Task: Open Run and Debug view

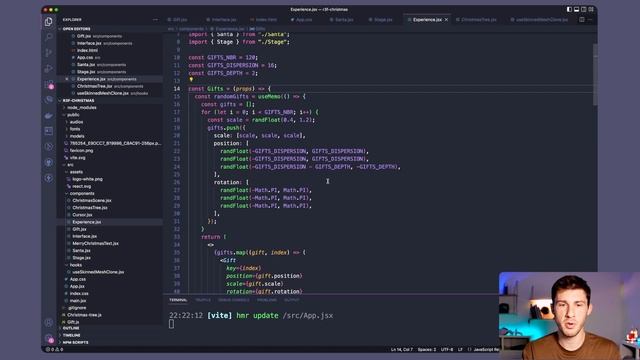Action: coord(49,69)
